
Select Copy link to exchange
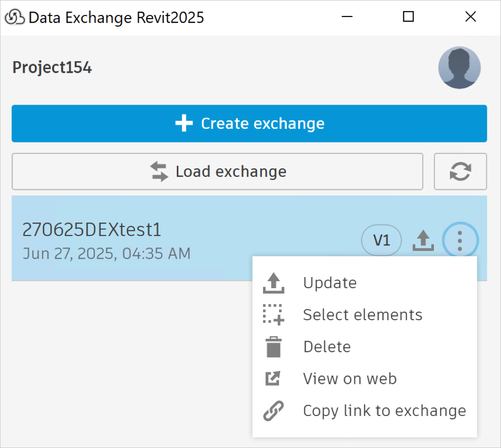click(384, 411)
